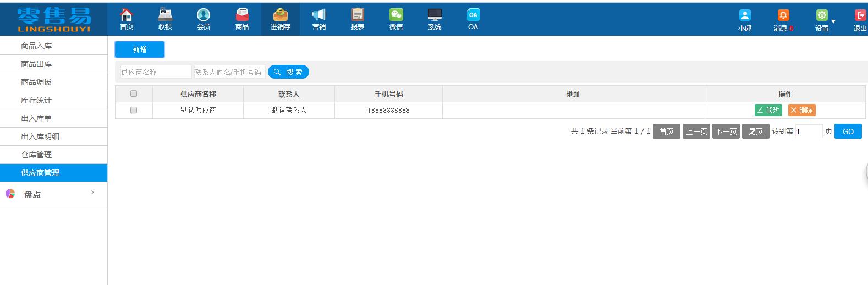The width and height of the screenshot is (868, 285).
Task: Open the 微信 WeChat icon
Action: coord(396,15)
